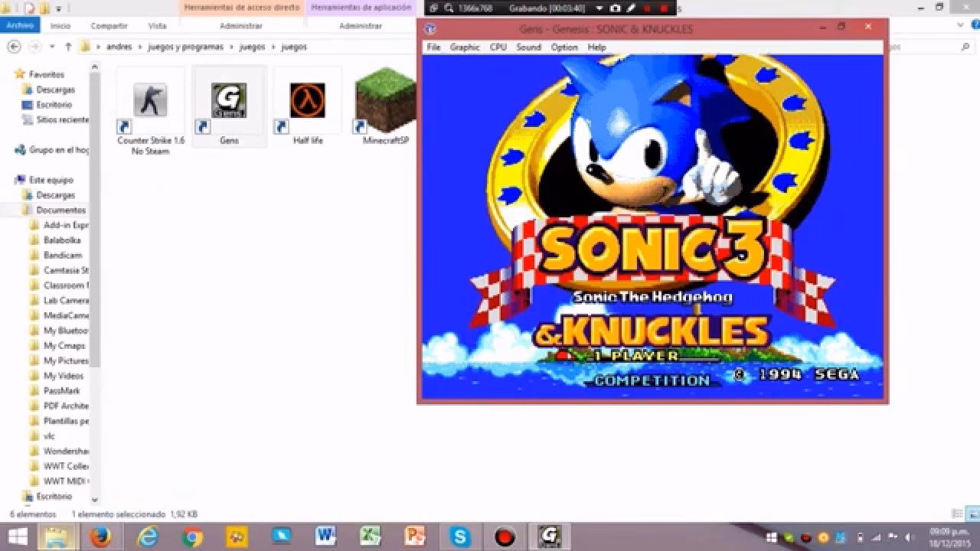Click the andres breadcrumb in address bar

tap(119, 47)
